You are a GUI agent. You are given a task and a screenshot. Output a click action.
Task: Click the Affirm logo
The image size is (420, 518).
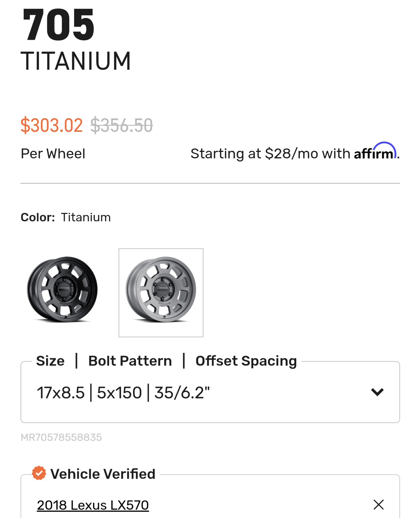(x=375, y=151)
